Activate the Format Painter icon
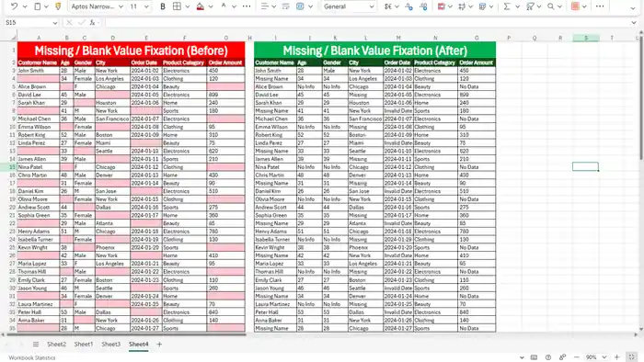 [58, 6]
